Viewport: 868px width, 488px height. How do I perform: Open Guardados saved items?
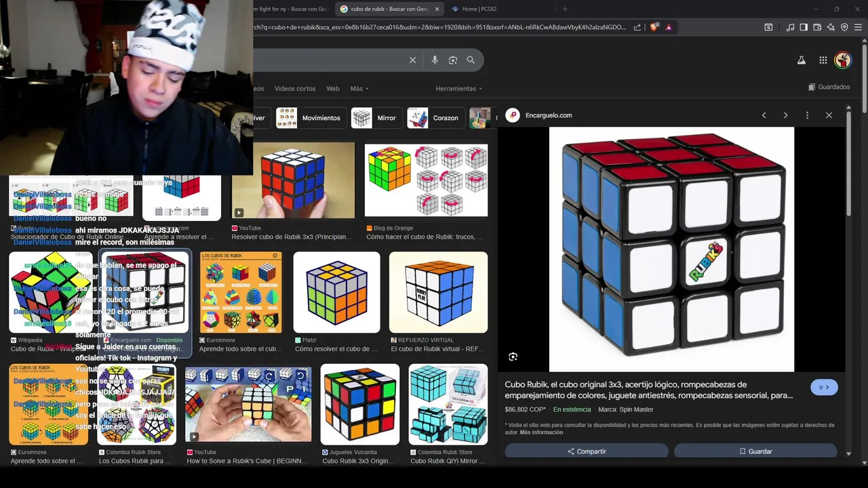coord(829,87)
